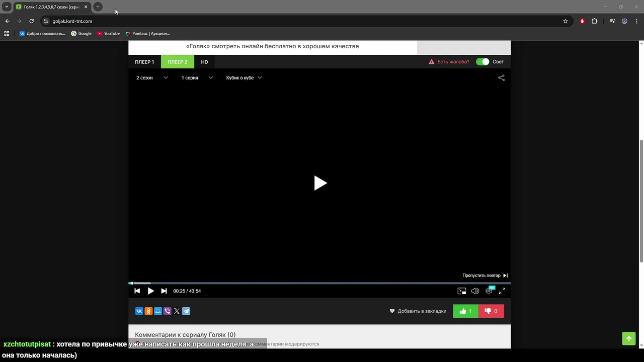Open browser extensions puzzle icon
The height and width of the screenshot is (362, 644).
(x=595, y=21)
